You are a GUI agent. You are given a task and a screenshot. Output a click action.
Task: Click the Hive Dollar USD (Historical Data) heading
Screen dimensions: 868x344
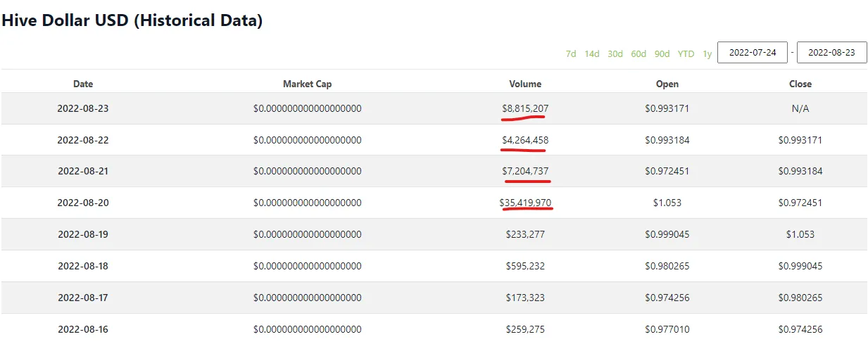pyautogui.click(x=132, y=20)
